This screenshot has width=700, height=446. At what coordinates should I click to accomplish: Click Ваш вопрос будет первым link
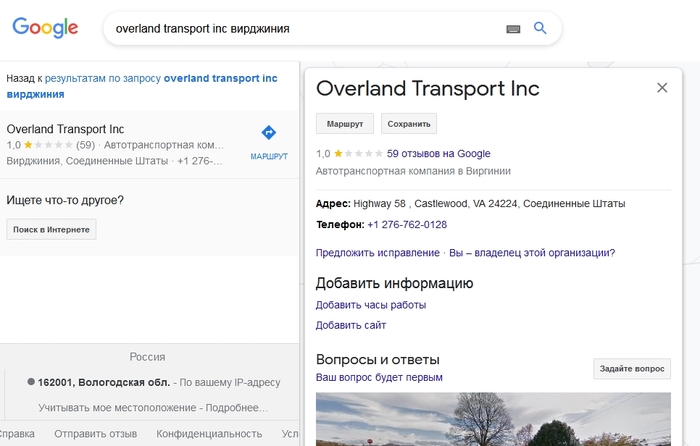pos(379,377)
